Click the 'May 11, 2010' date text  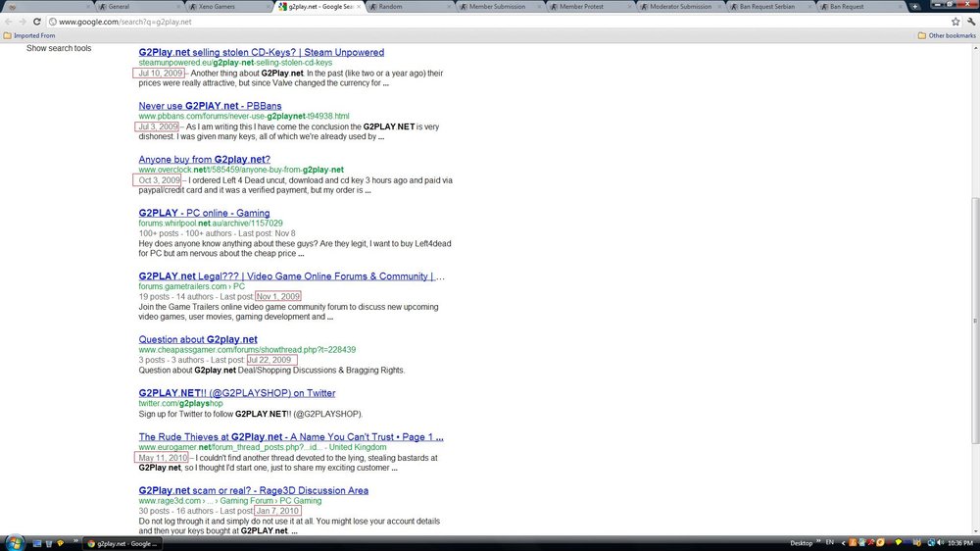[x=163, y=458]
